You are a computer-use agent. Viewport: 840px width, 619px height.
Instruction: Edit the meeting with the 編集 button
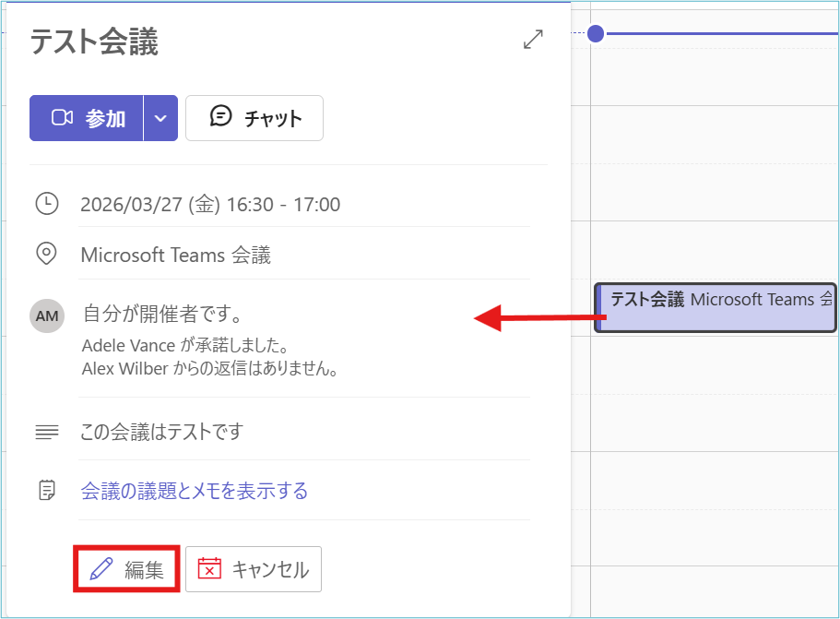(x=126, y=569)
